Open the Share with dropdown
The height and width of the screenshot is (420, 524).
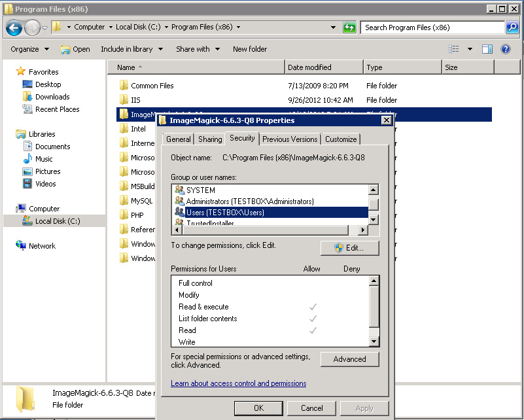tap(198, 49)
